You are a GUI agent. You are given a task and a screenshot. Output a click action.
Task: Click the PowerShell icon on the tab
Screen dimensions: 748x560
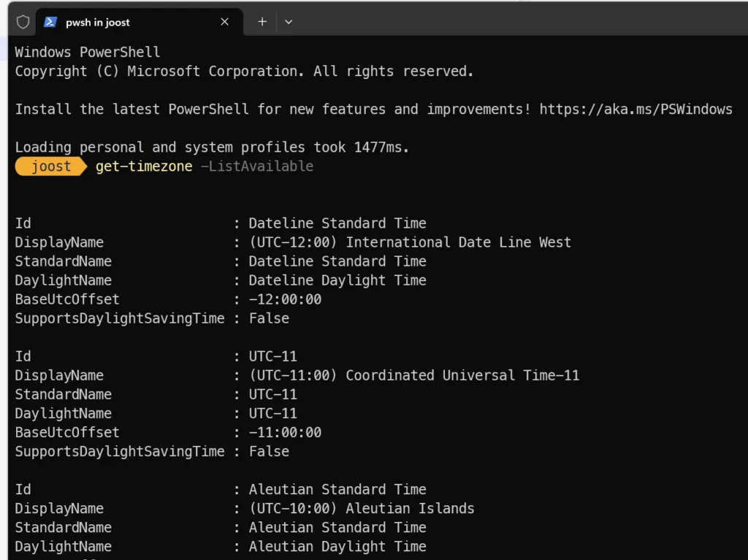[50, 22]
